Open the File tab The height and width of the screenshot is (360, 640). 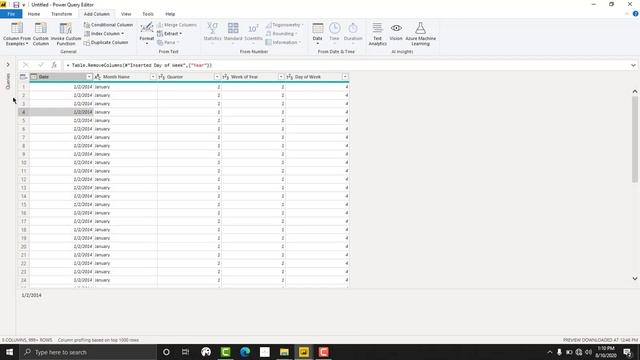coord(11,14)
